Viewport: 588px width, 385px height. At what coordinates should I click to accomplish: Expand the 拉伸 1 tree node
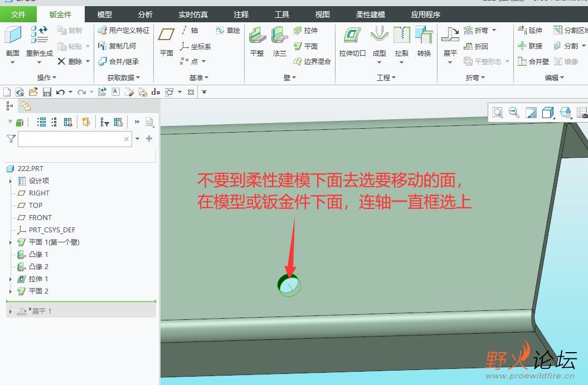click(11, 279)
